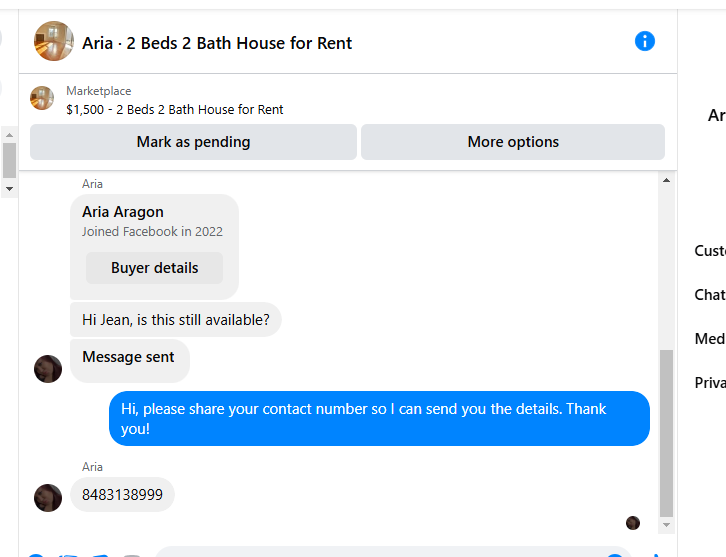This screenshot has height=557, width=726.
Task: Mark the listing as pending
Action: (x=194, y=142)
